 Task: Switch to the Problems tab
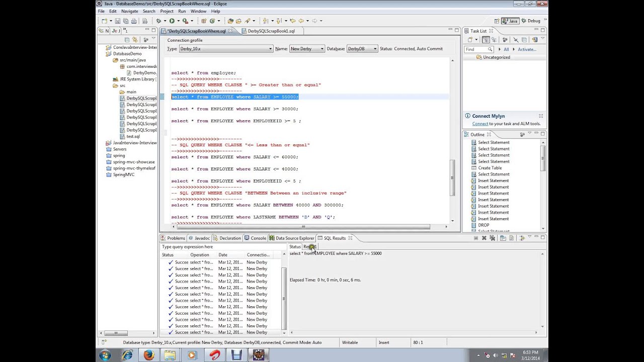[173, 238]
